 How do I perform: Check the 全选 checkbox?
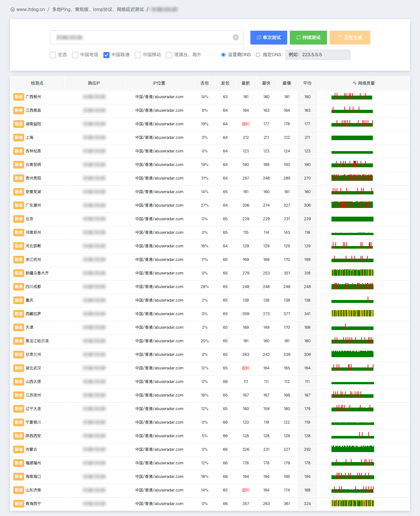53,55
